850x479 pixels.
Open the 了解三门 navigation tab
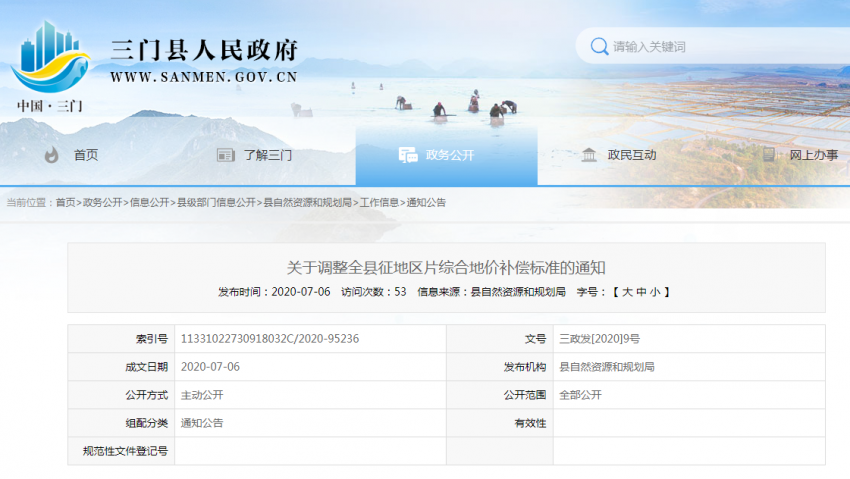pyautogui.click(x=268, y=155)
